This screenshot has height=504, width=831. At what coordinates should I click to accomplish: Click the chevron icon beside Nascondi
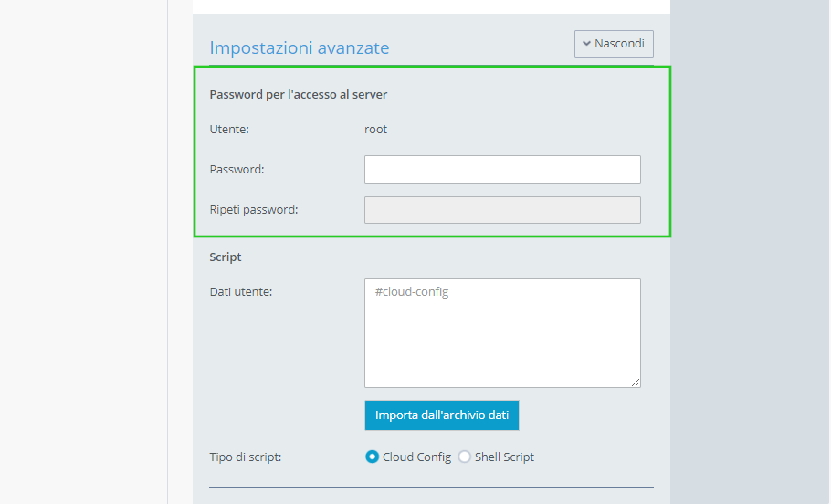coord(586,44)
